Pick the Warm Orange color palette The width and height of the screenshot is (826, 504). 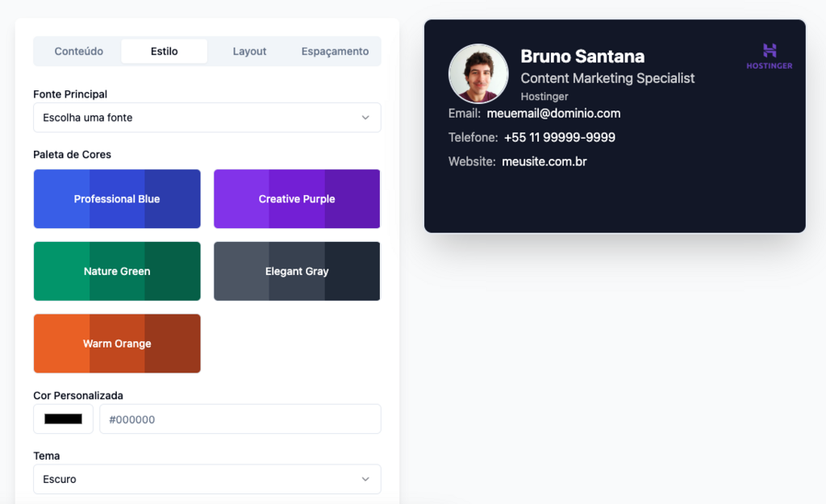tap(117, 344)
